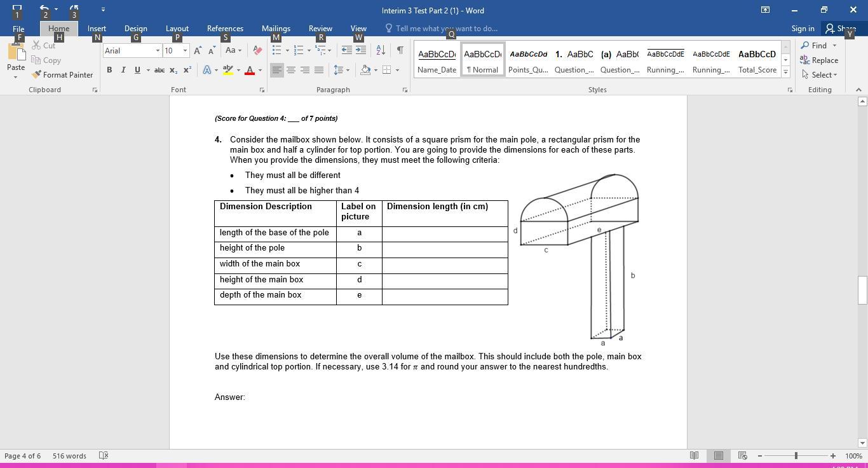Open the font name Arial dropdown
This screenshot has width=868, height=468.
click(x=158, y=50)
